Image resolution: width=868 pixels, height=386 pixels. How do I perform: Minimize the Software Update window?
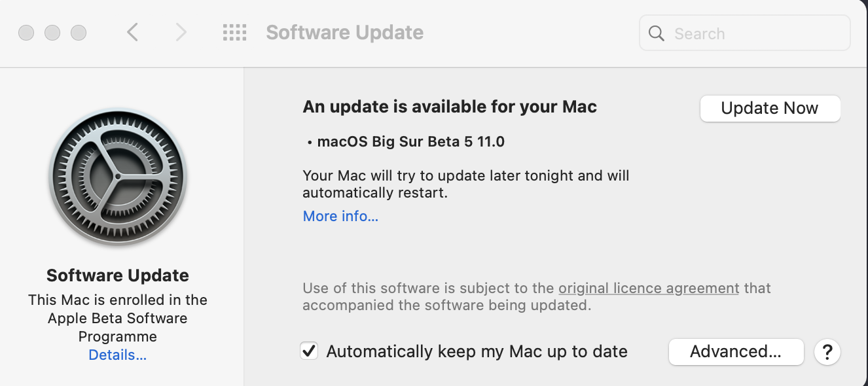[52, 32]
